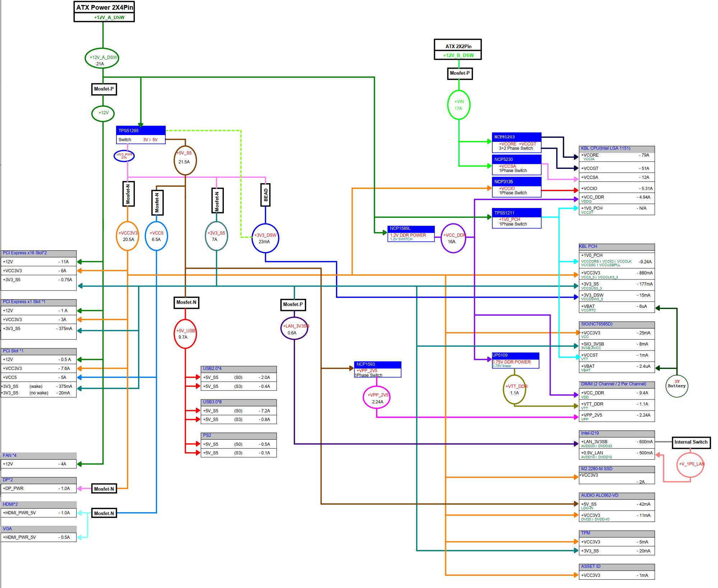The width and height of the screenshot is (718, 588).
Task: Select the NCP1593 +VPP_2V5 block
Action: pyautogui.click(x=378, y=369)
